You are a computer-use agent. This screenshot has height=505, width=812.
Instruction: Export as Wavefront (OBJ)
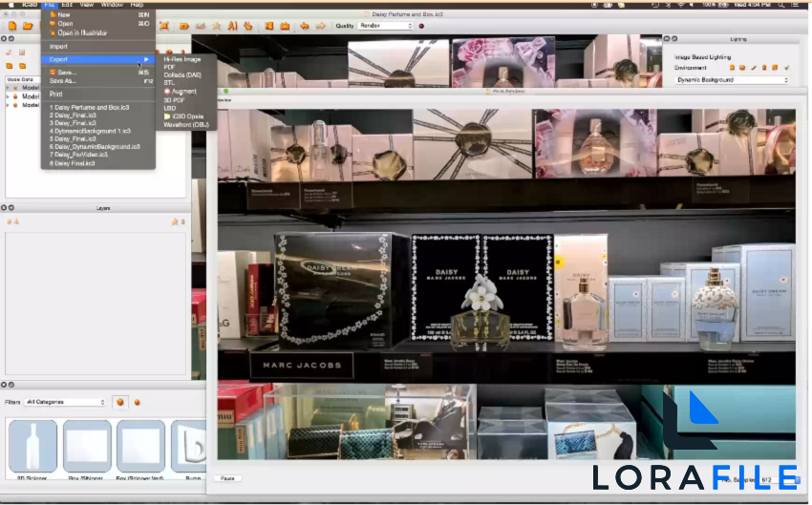186,125
